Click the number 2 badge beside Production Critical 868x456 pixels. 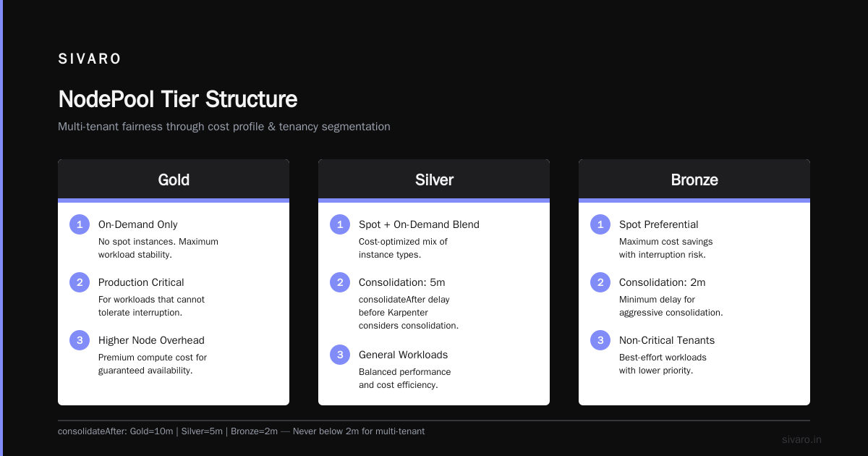pos(80,282)
